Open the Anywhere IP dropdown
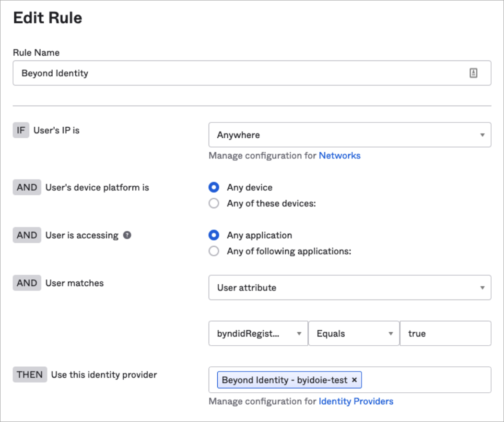504x422 pixels. click(350, 135)
